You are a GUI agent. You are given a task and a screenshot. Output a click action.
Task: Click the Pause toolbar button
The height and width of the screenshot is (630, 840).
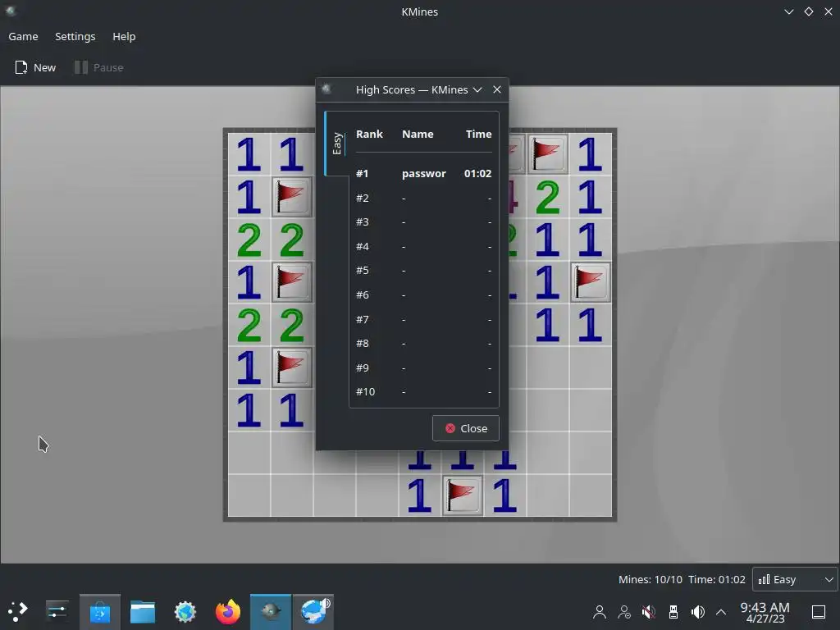99,67
